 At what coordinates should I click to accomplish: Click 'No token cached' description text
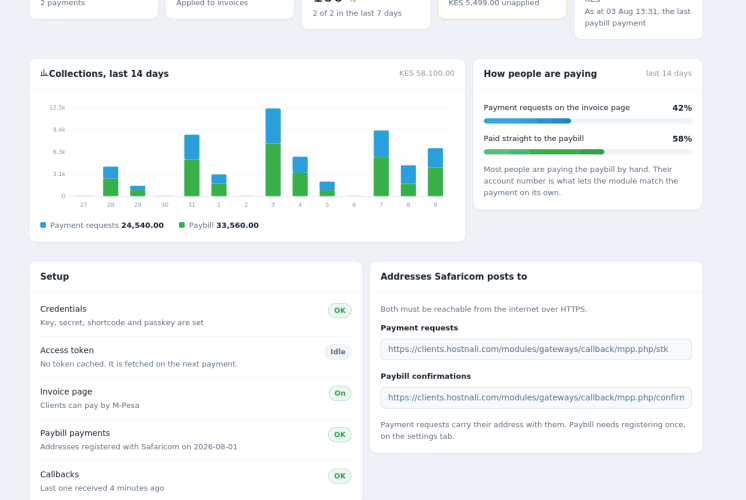(x=139, y=364)
